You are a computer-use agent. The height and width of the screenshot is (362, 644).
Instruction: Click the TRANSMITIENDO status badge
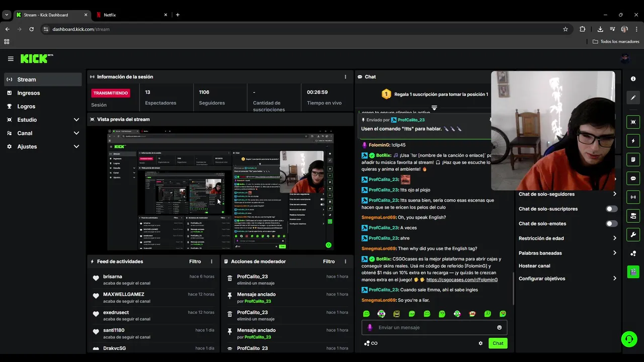(111, 93)
